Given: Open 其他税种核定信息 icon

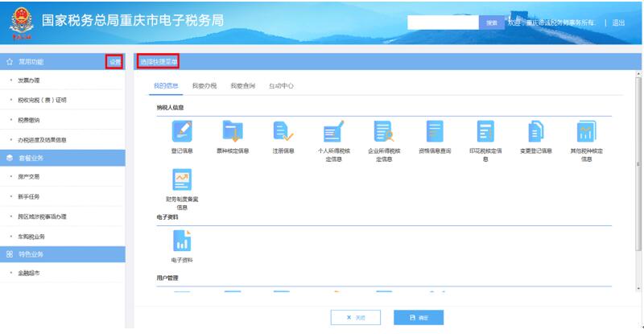Looking at the screenshot, I should [586, 131].
